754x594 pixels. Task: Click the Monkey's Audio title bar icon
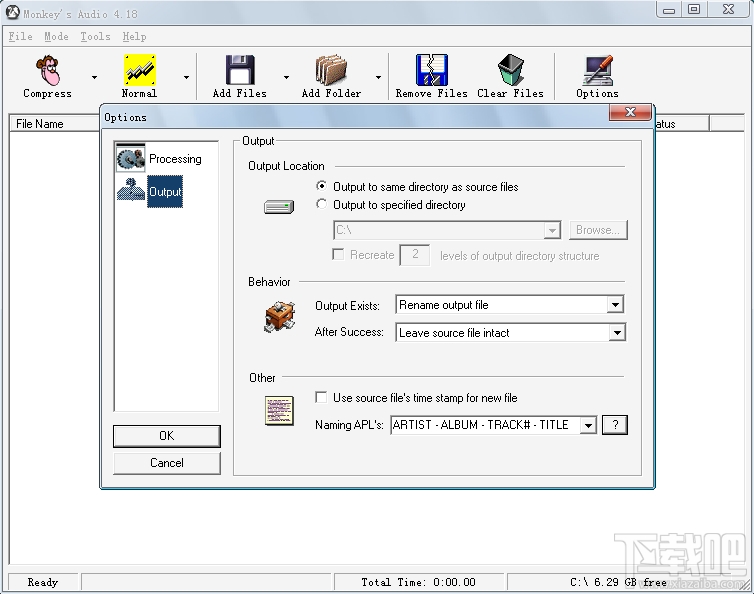pyautogui.click(x=13, y=13)
